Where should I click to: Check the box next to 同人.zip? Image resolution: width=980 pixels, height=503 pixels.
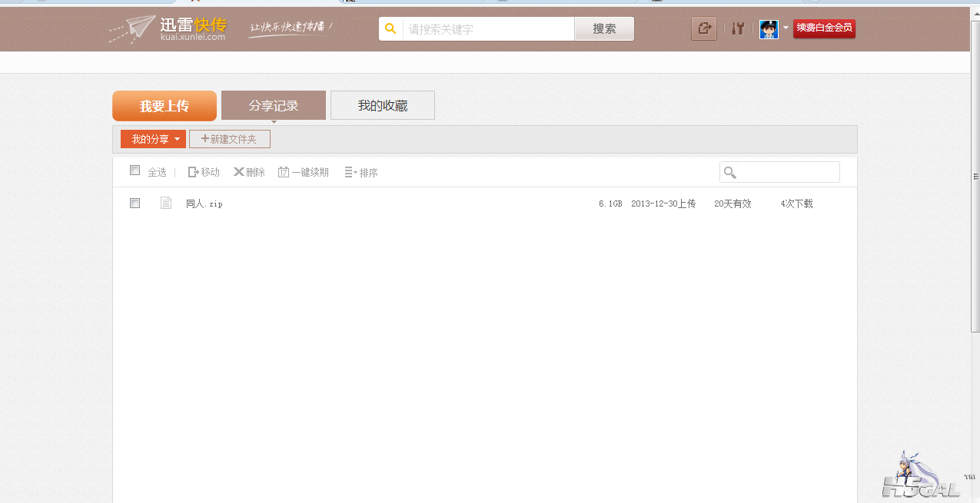click(x=135, y=203)
